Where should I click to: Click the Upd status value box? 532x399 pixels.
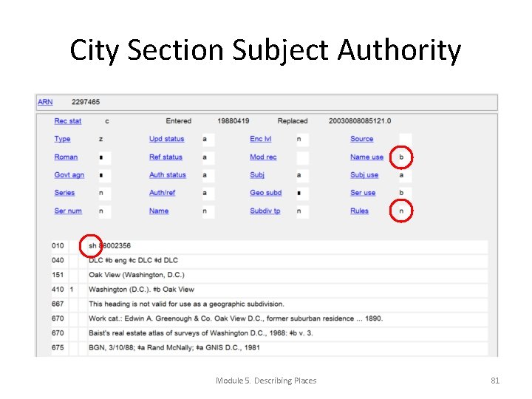click(x=208, y=140)
